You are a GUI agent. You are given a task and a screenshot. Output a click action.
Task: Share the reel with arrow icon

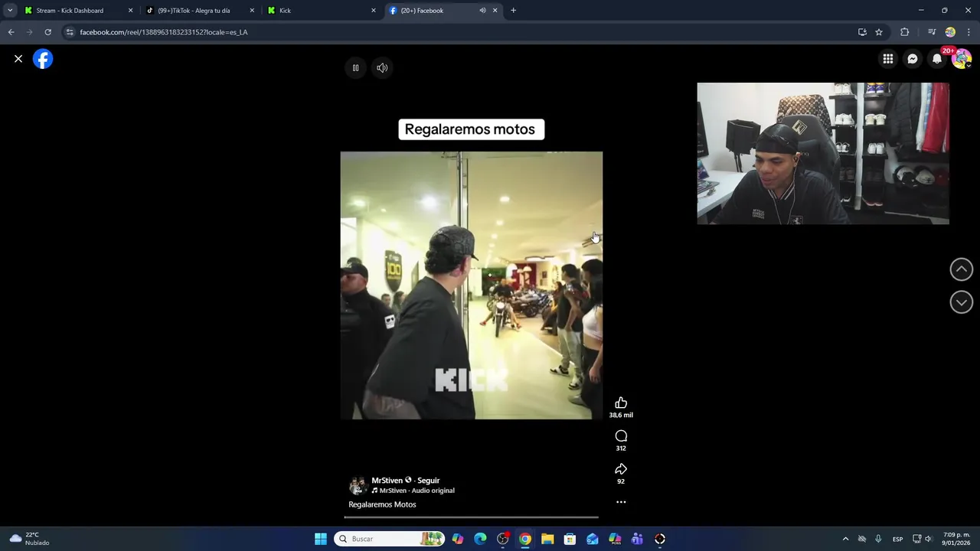pos(621,469)
